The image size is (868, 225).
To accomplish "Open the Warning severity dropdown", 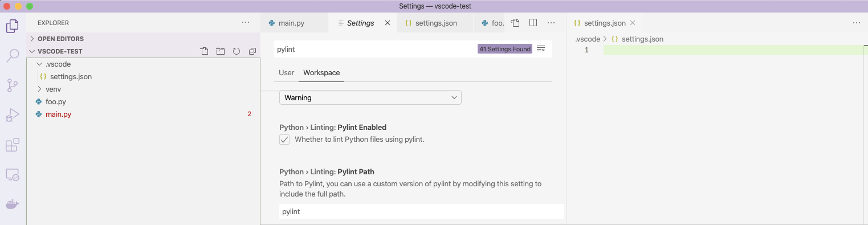I will 370,97.
